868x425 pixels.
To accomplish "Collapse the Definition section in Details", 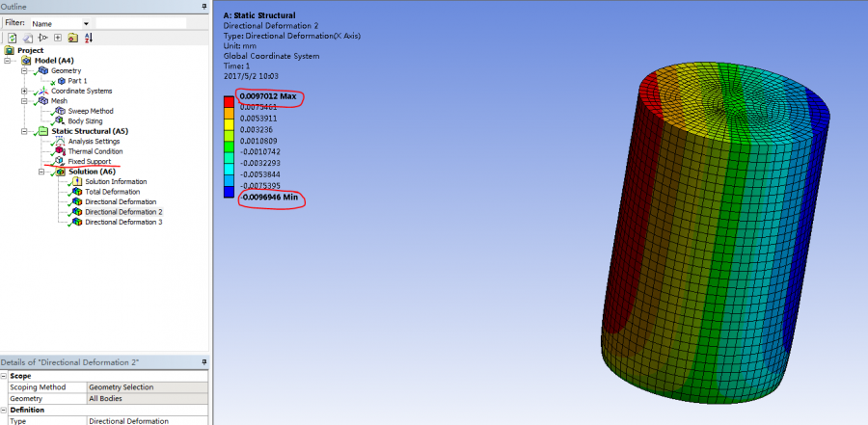I will [x=5, y=410].
